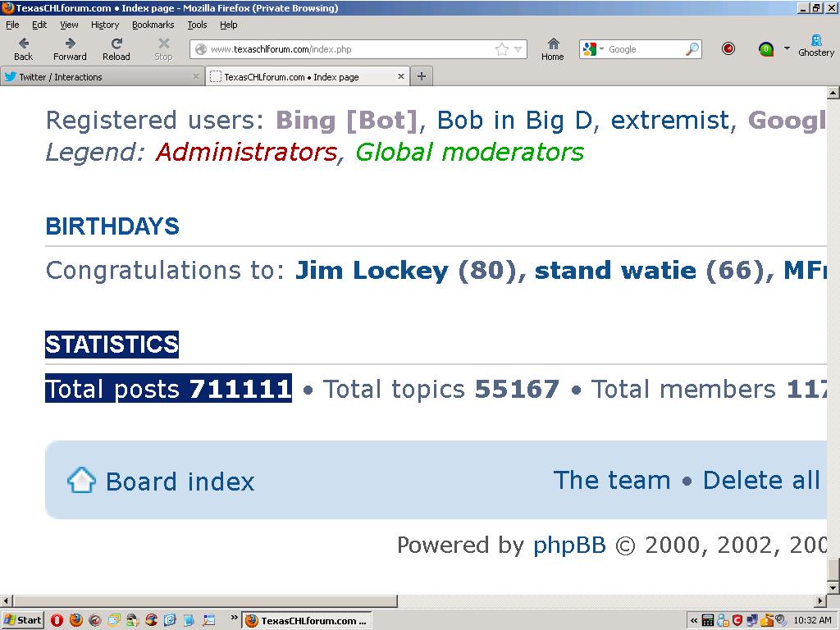Bookmark this page with the star icon
840x630 pixels.
(501, 49)
